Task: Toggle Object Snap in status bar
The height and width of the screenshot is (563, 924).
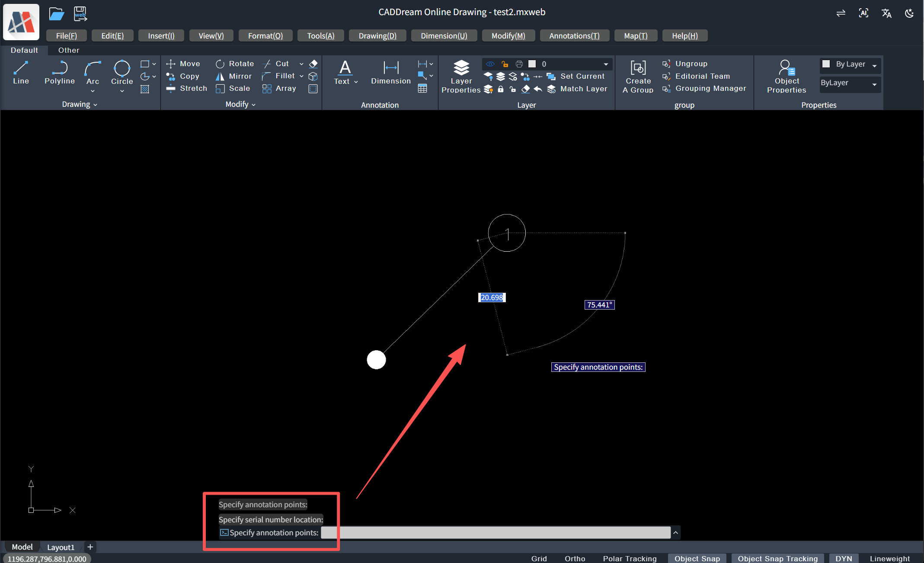Action: [x=697, y=558]
